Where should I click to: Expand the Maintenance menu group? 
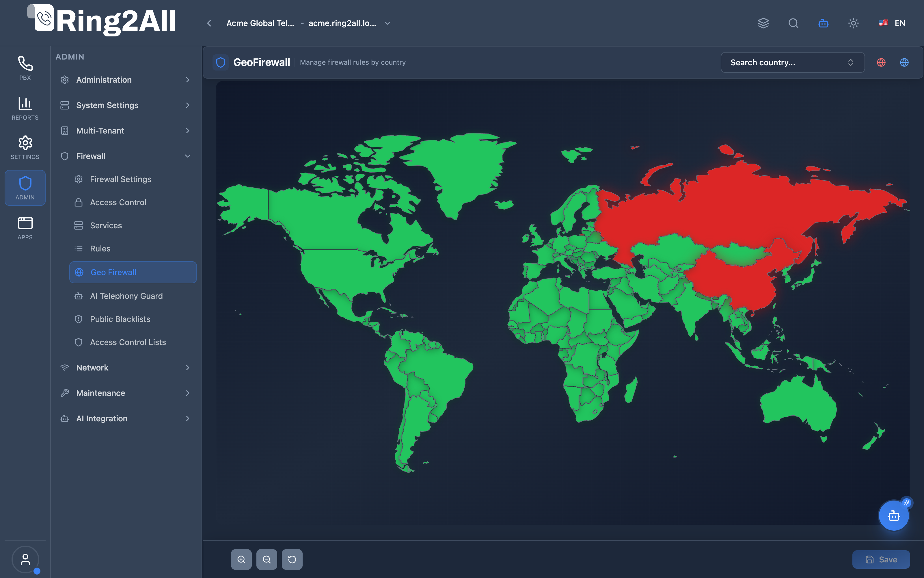click(125, 393)
